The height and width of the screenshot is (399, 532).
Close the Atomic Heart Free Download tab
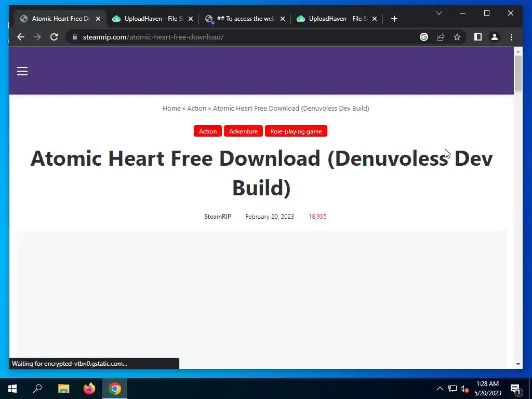(98, 19)
